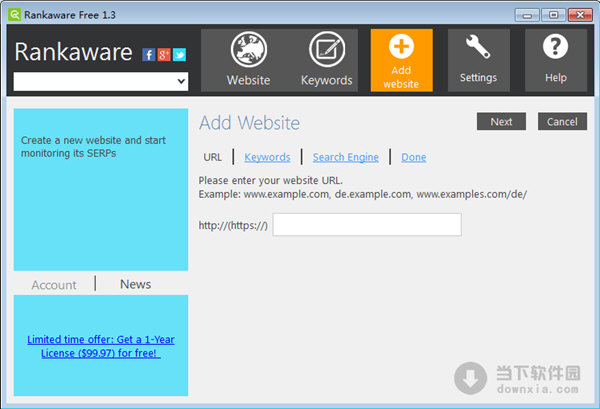This screenshot has height=409, width=600.
Task: Click the Rankaware app icon in title bar
Action: tap(15, 15)
